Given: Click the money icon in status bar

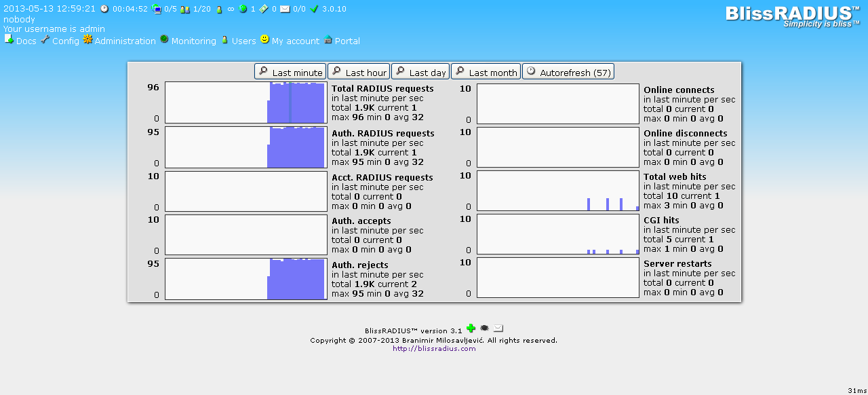Looking at the screenshot, I should click(263, 9).
